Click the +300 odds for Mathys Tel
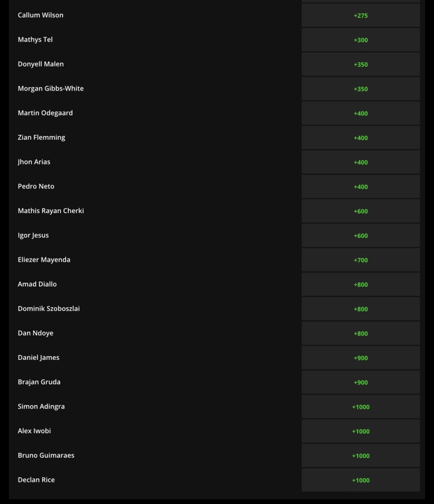 361,40
